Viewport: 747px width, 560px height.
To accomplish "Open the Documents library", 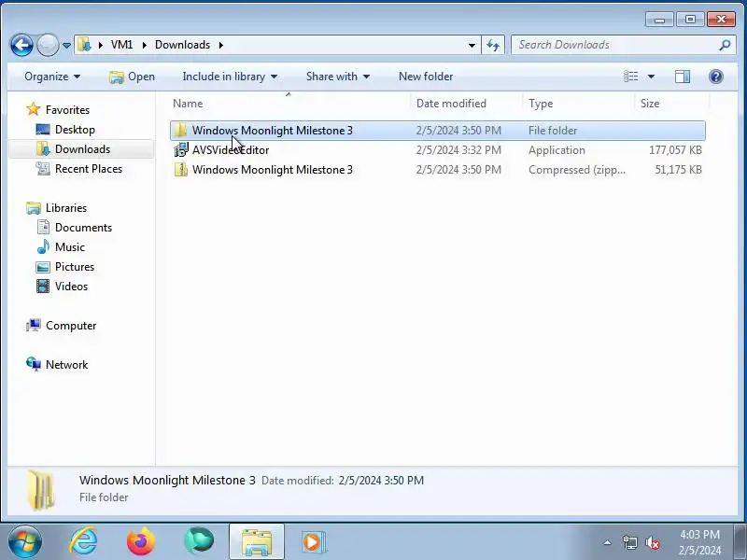I will [83, 228].
